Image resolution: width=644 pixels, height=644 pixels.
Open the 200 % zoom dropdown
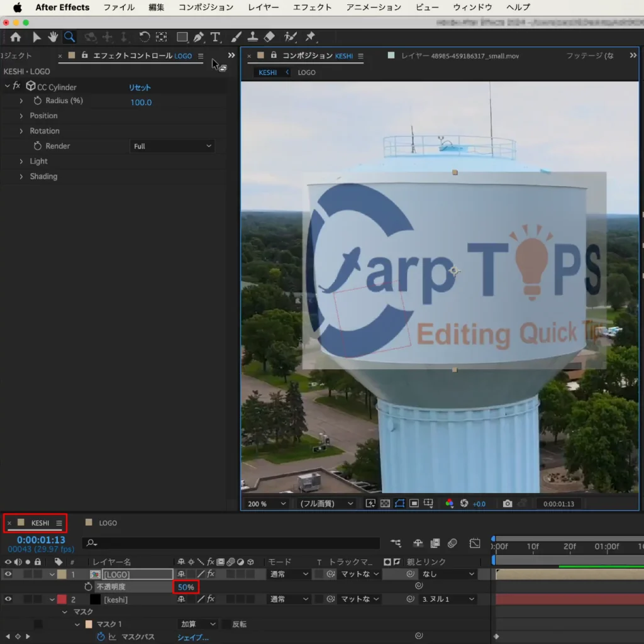click(267, 504)
